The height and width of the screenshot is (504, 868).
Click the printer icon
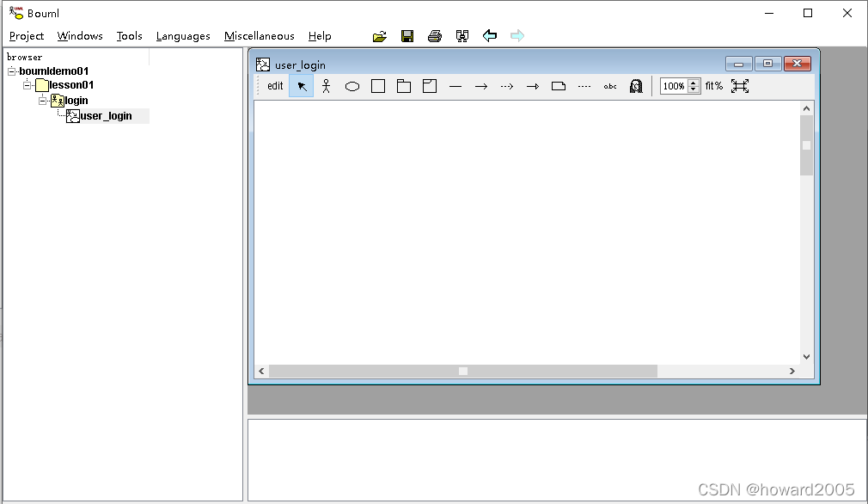pyautogui.click(x=435, y=37)
